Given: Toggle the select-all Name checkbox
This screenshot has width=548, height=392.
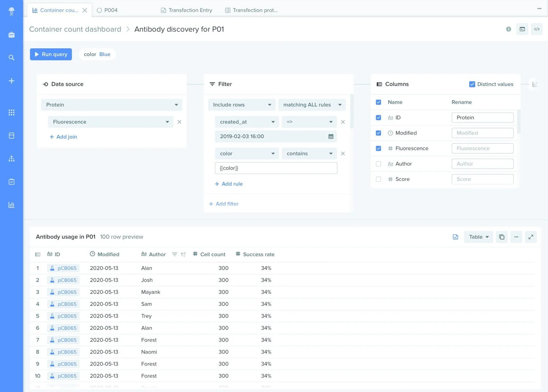Looking at the screenshot, I should click(378, 102).
